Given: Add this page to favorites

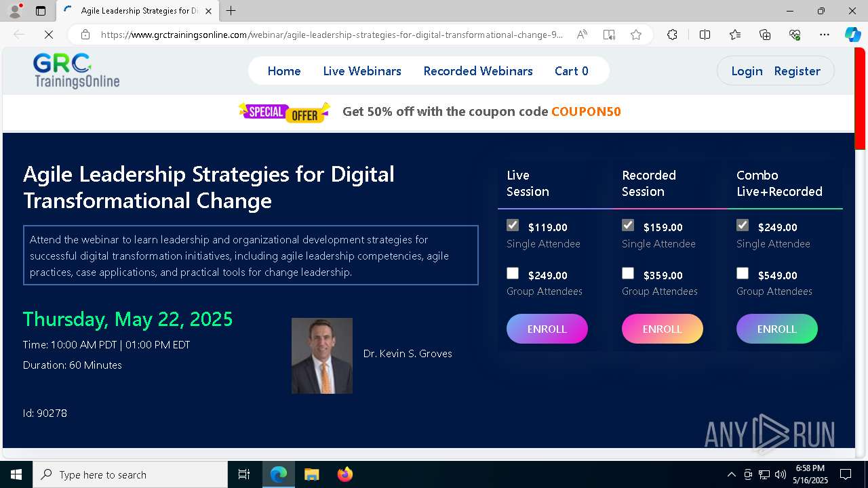Looking at the screenshot, I should click(635, 35).
